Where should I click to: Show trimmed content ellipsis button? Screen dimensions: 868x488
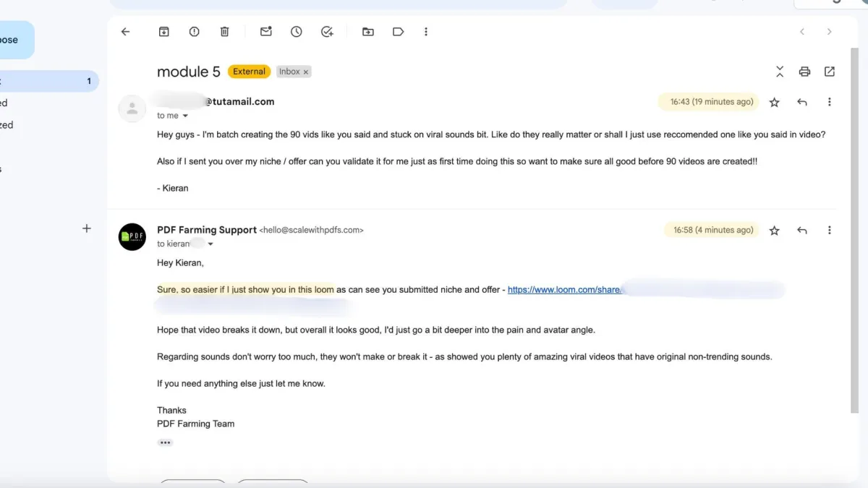[165, 442]
